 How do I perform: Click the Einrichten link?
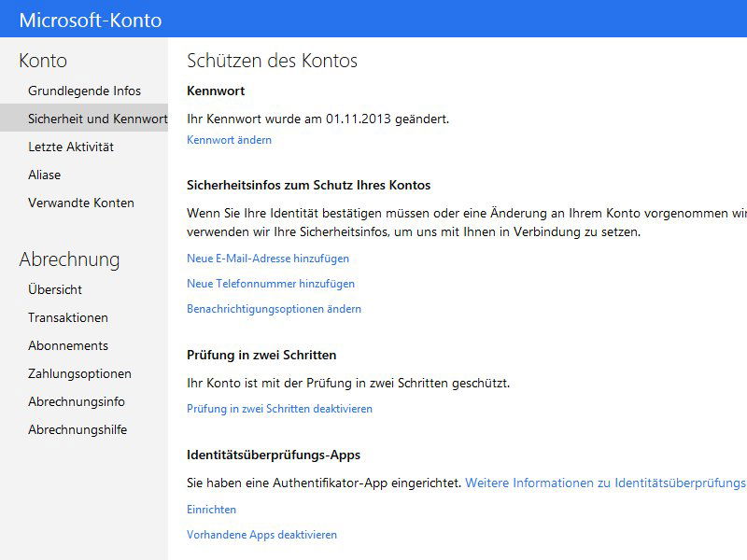[212, 510]
